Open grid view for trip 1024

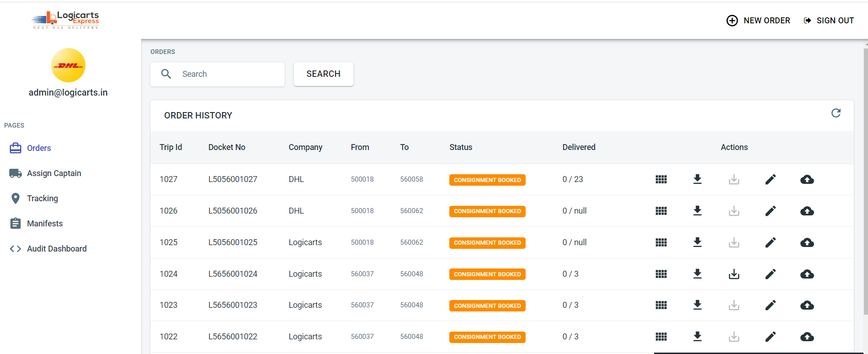pos(661,274)
